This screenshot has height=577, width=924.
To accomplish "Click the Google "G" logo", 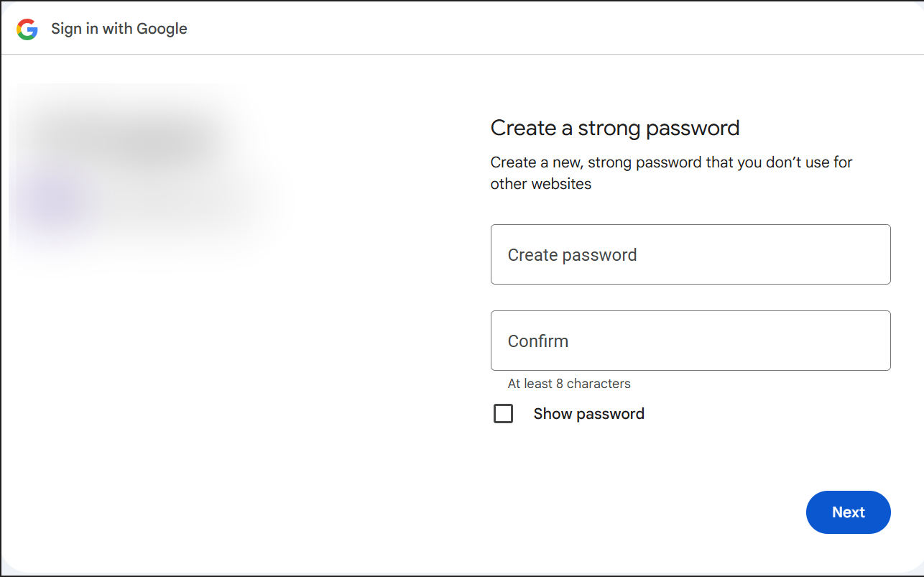I will pyautogui.click(x=27, y=29).
